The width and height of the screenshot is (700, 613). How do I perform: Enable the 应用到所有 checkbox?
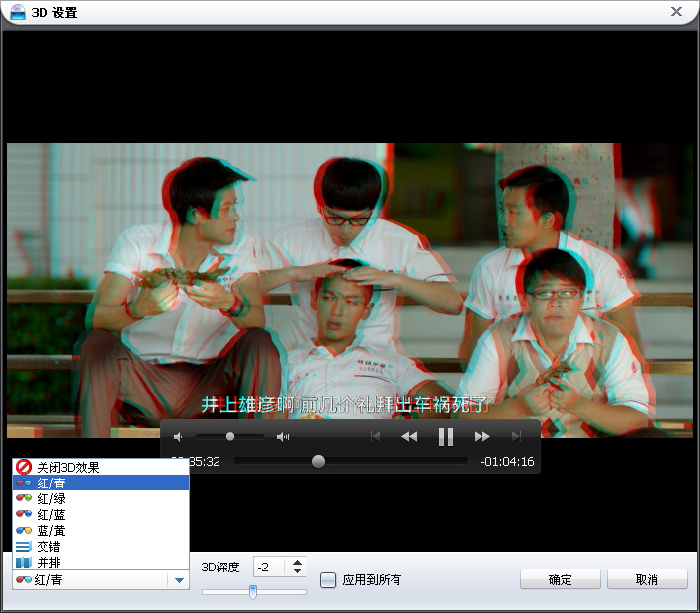click(x=328, y=580)
